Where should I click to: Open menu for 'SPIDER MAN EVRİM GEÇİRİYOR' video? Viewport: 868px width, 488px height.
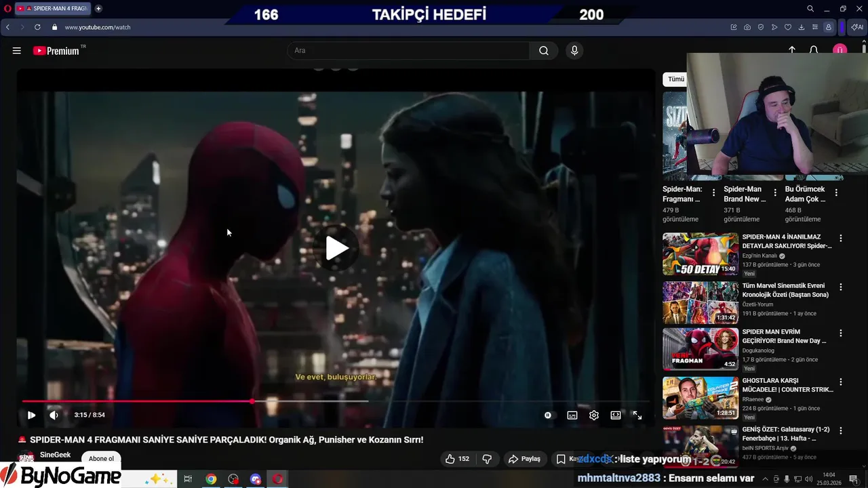coord(841,333)
